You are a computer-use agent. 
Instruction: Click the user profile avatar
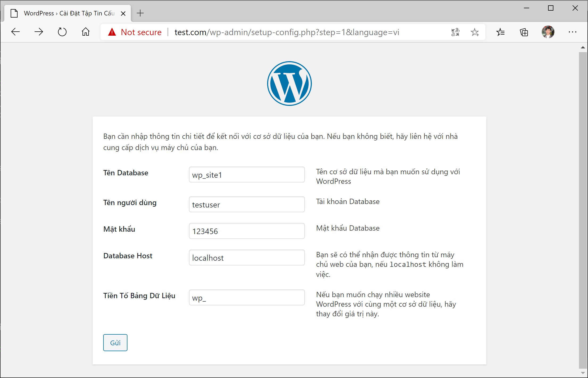pyautogui.click(x=548, y=32)
